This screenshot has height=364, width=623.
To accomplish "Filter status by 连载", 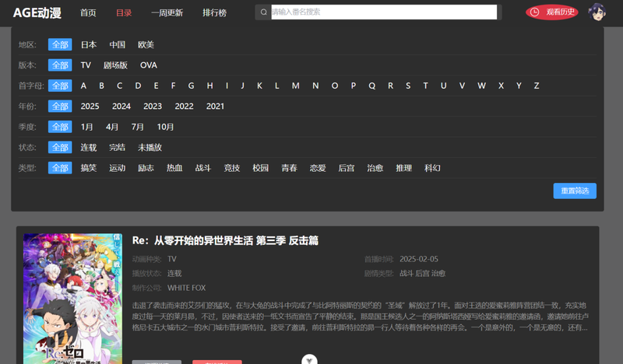I will (x=89, y=147).
